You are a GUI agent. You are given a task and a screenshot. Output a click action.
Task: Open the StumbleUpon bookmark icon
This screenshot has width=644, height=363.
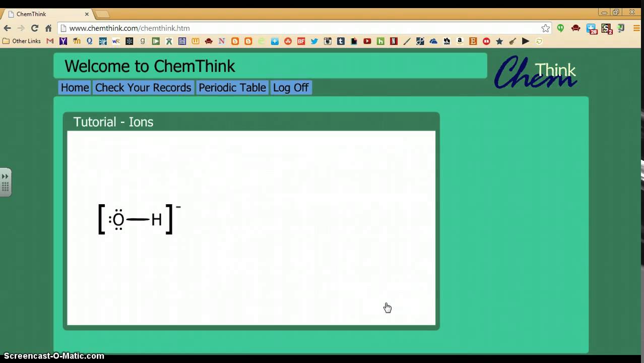(288, 41)
